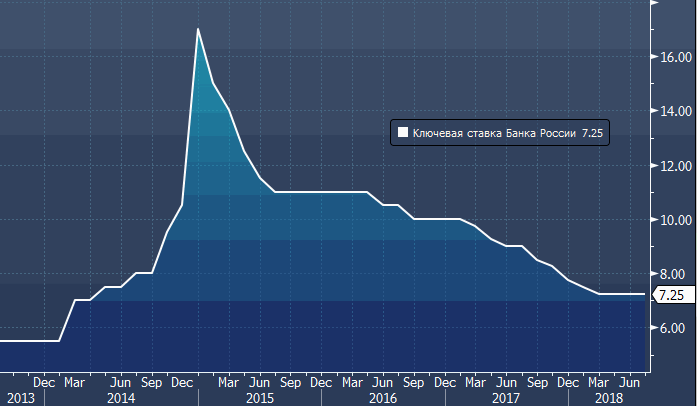Screen dimensions: 697x406
Task: Click the last Jun label on the time axis
Action: pos(631,382)
